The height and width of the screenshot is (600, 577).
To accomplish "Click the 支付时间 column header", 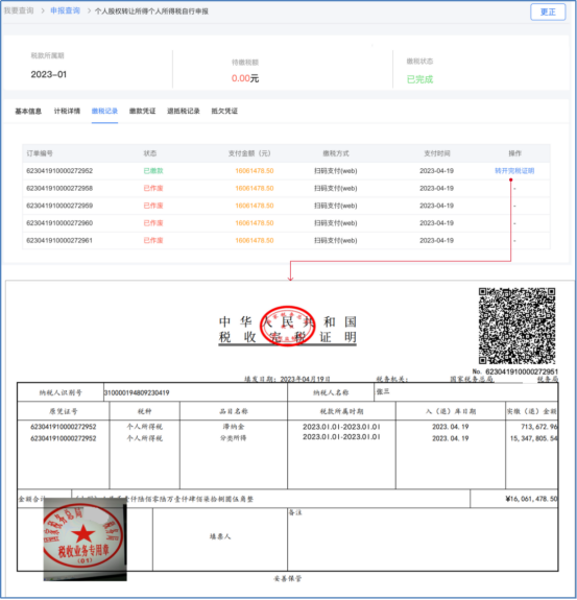I will click(x=437, y=153).
